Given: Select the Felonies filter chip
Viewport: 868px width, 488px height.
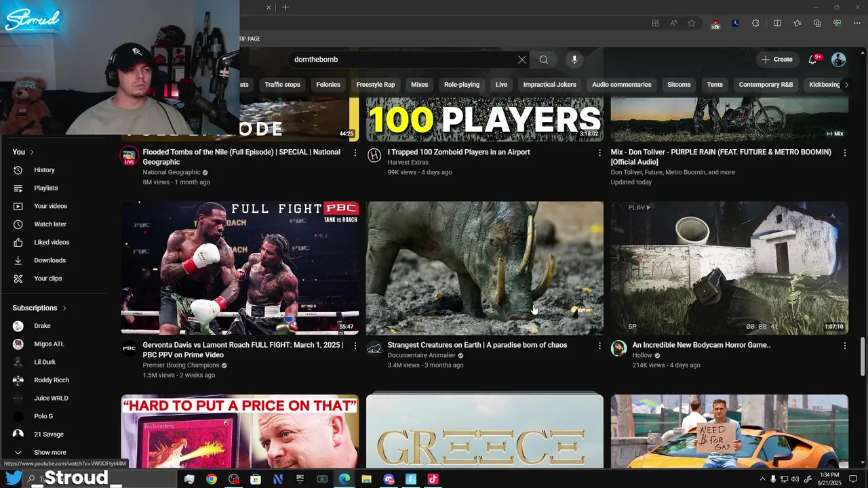Looking at the screenshot, I should 328,85.
